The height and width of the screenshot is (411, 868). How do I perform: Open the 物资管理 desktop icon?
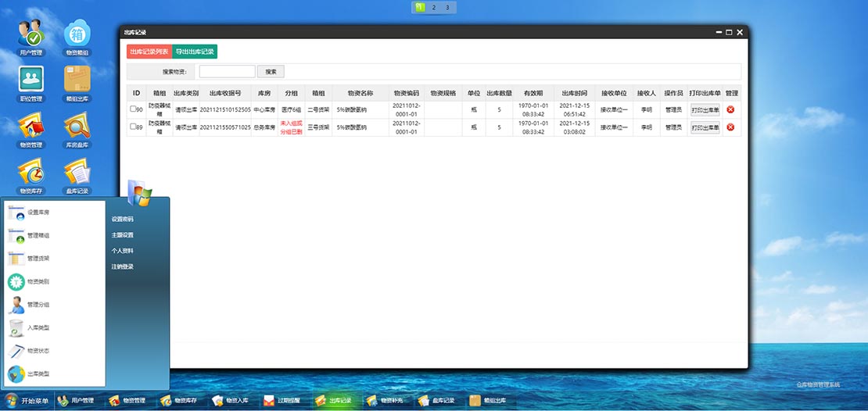point(31,130)
